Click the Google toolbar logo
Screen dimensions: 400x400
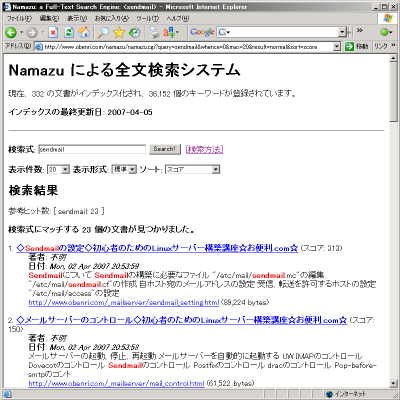[202, 32]
